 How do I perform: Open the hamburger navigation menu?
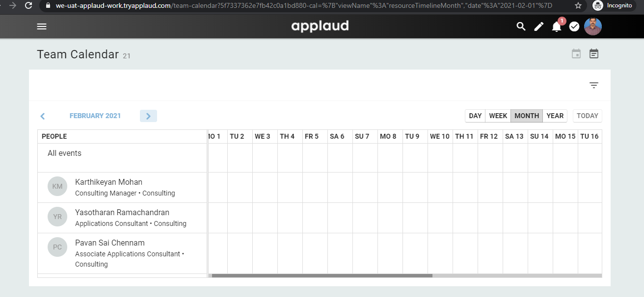pyautogui.click(x=42, y=26)
